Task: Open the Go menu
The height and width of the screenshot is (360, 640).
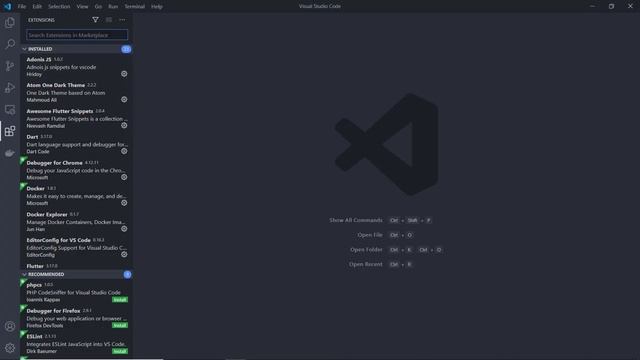Action: click(x=98, y=7)
